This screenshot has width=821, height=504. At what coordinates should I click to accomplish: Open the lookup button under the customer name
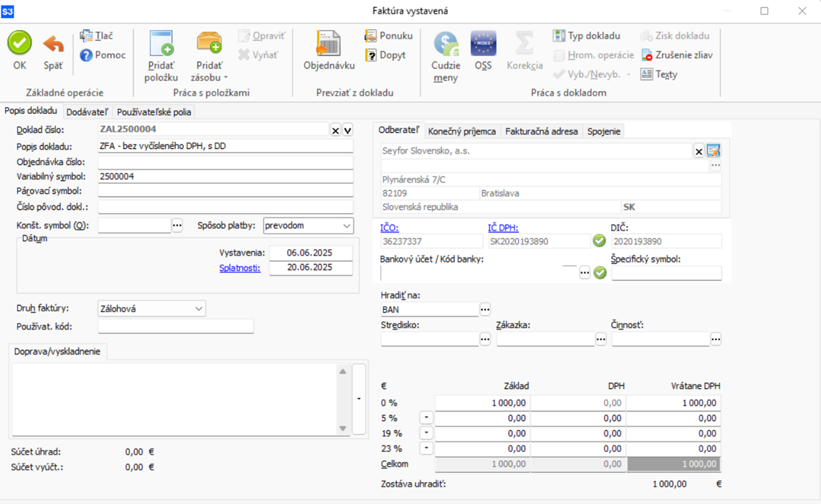coord(716,165)
